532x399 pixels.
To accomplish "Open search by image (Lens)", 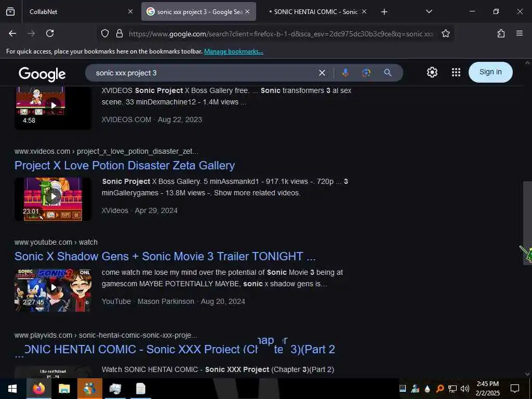I will pos(366,73).
